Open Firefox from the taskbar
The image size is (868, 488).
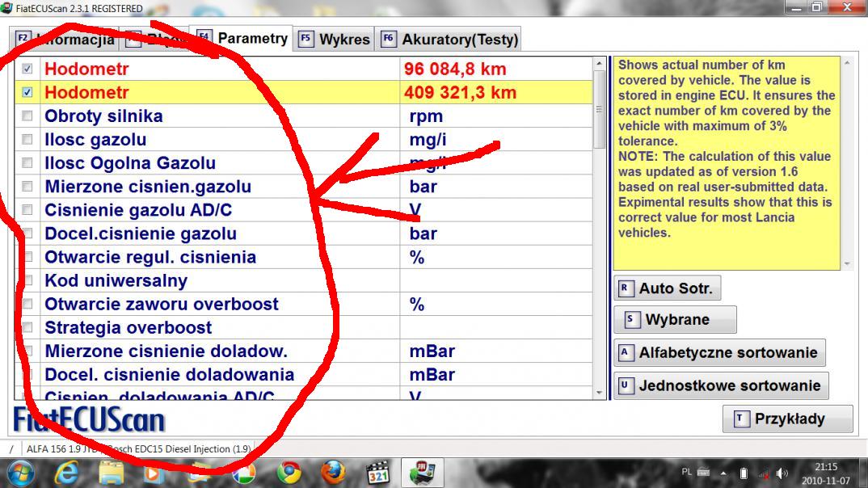[x=333, y=473]
